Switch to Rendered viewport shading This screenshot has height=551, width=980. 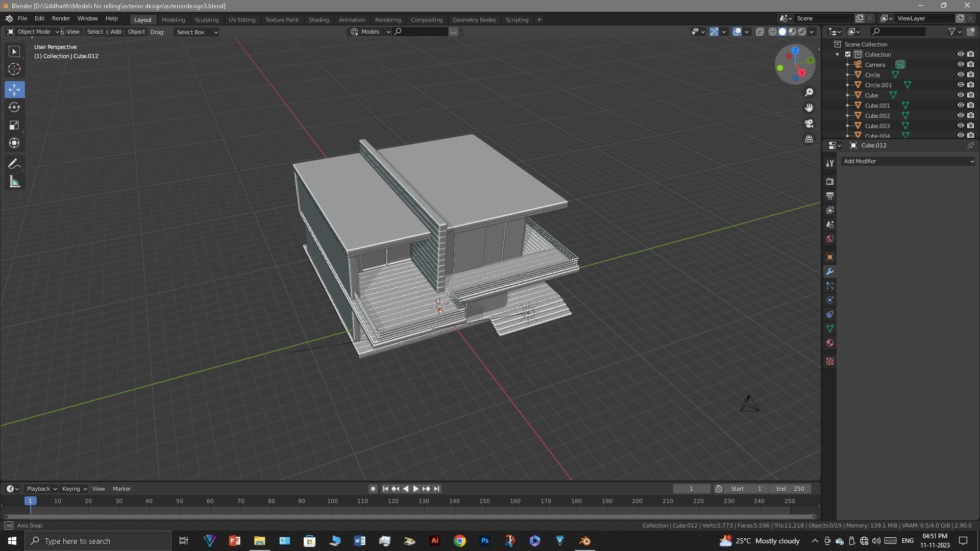click(x=802, y=32)
